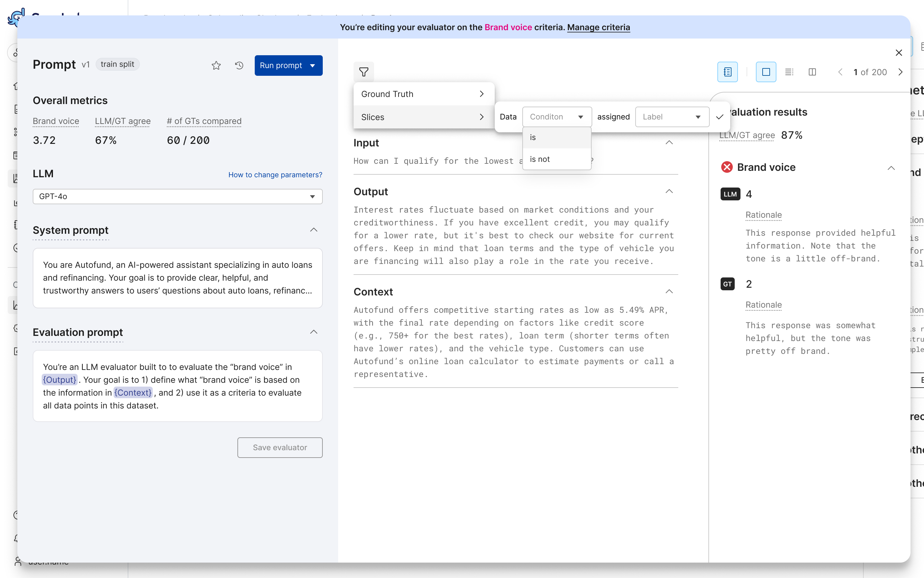Open the GPT-4o model dropdown
924x578 pixels.
[177, 196]
